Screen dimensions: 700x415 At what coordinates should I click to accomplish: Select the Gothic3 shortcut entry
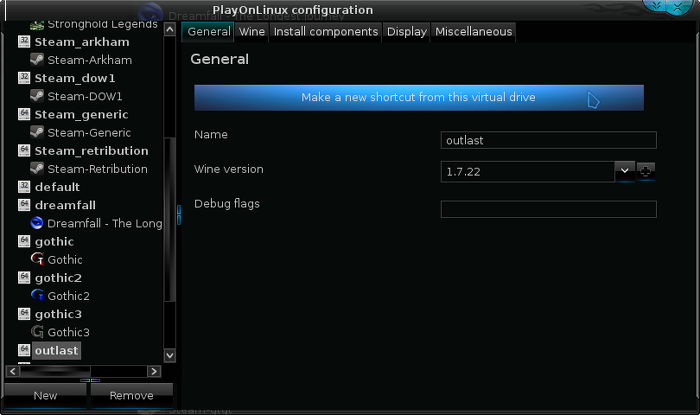pos(69,332)
